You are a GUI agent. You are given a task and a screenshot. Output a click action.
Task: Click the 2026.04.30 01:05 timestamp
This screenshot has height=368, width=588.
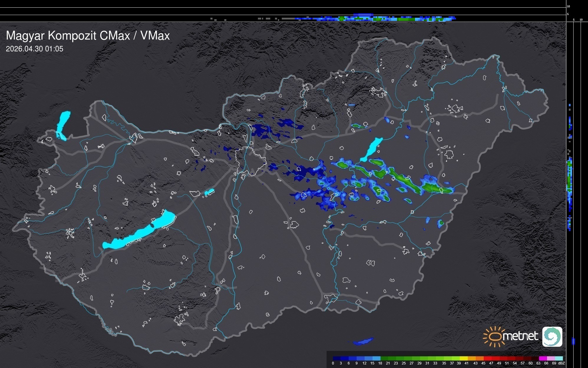pyautogui.click(x=34, y=49)
